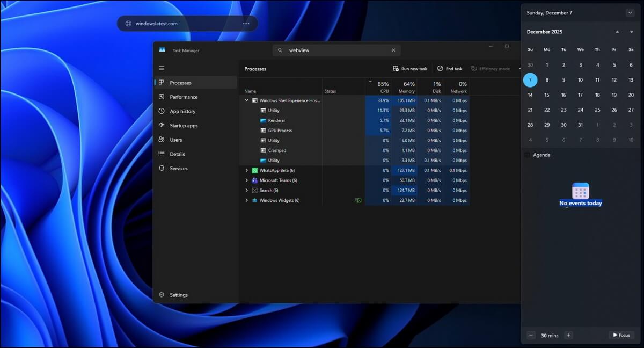Collapse the Windows Shell Experience Host group
The height and width of the screenshot is (348, 644).
[x=247, y=100]
